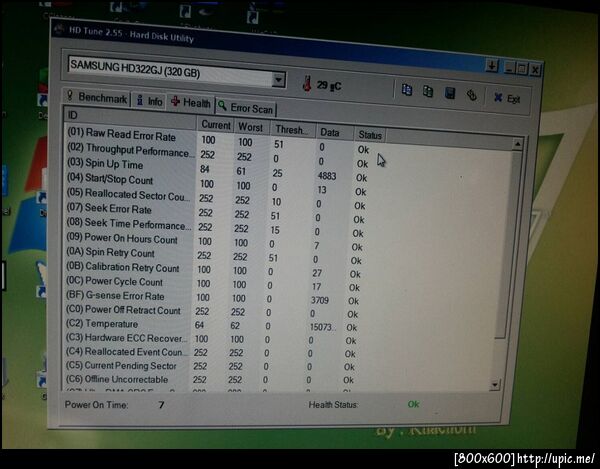Click the Thresh column header
600x469 pixels.
[293, 130]
